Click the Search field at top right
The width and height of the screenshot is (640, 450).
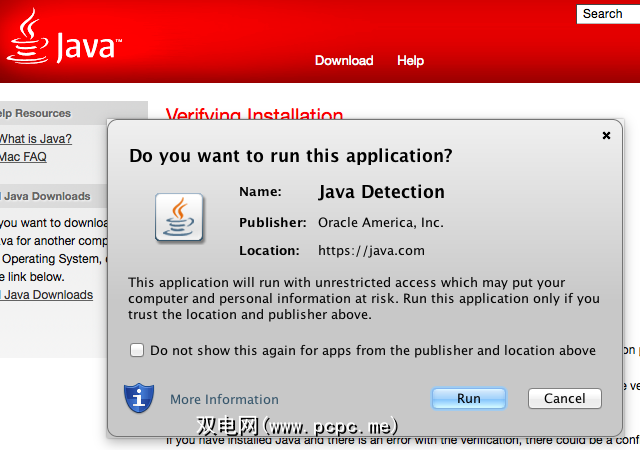[x=606, y=13]
